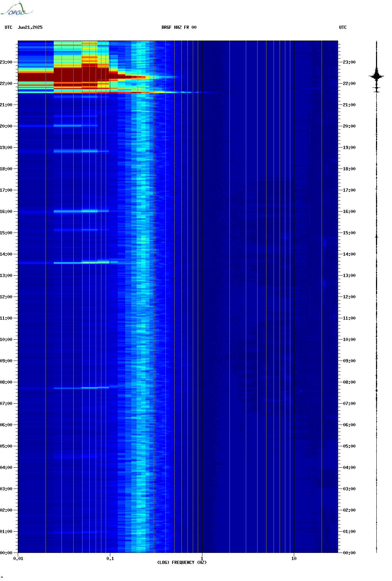Click the 13:00 label on the right time axis
Viewport: 392px width, 581px height.
(349, 276)
